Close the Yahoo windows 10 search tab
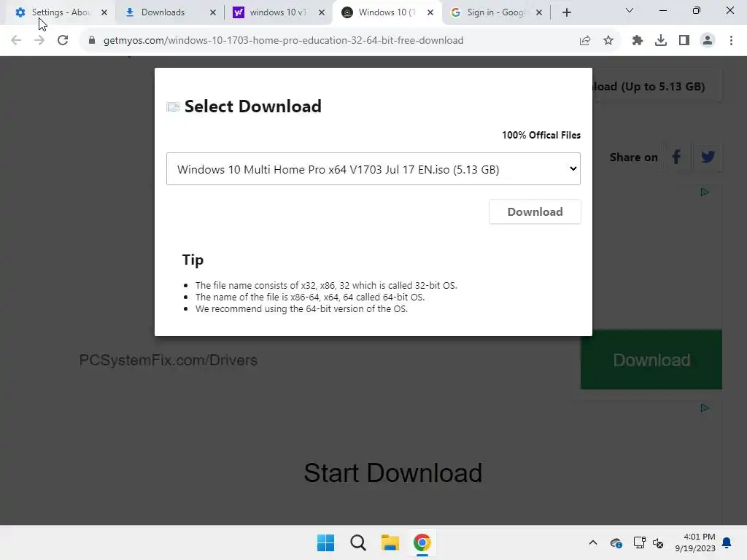Viewport: 747px width, 560px height. [322, 12]
